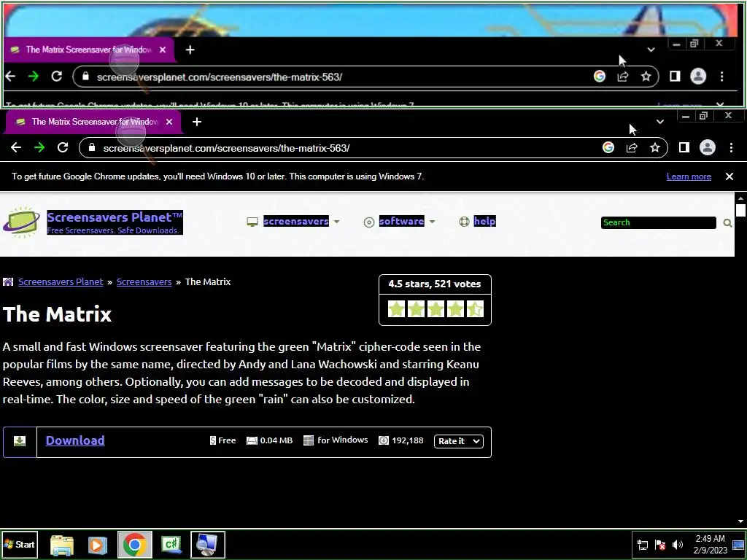Open the Start menu

tap(20, 544)
